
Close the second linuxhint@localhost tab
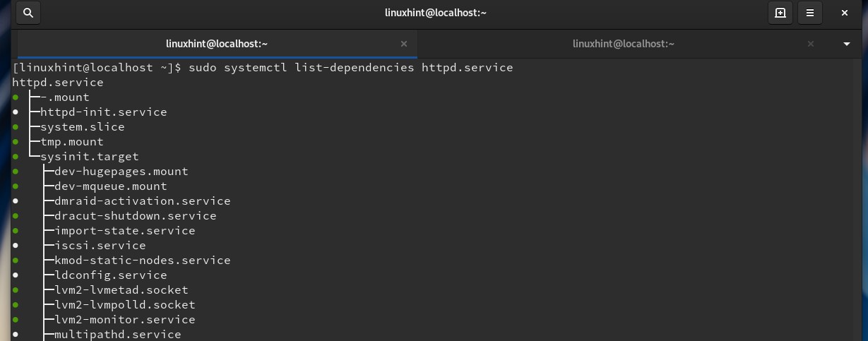tap(811, 44)
